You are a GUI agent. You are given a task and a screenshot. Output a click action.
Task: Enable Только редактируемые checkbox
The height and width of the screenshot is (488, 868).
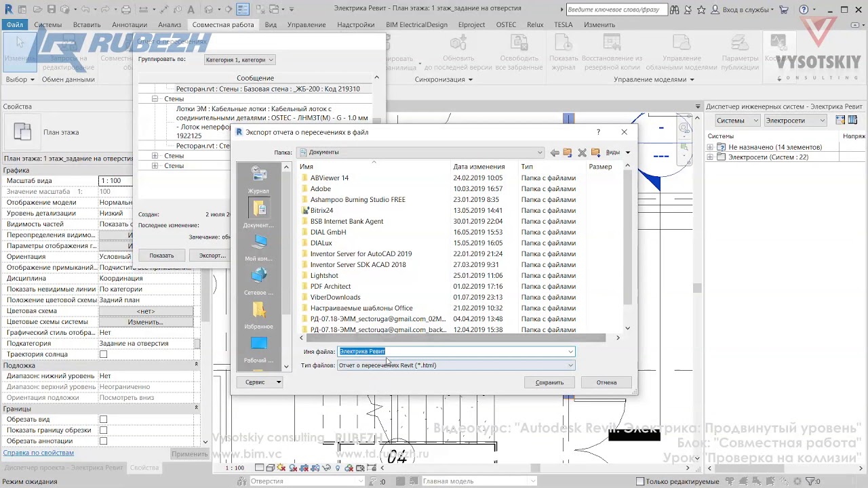pos(639,481)
